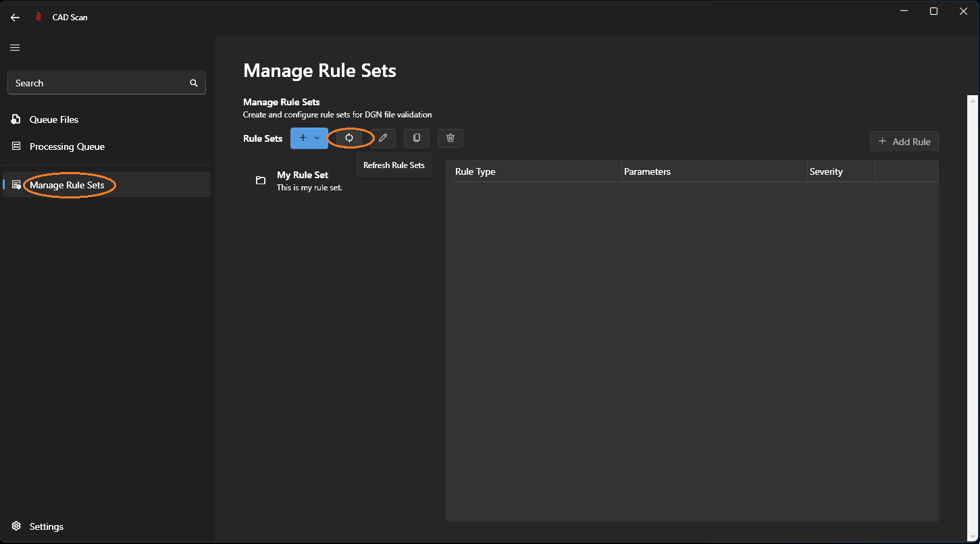Maximize the CAD Scan window
This screenshot has height=544, width=980.
tap(933, 11)
